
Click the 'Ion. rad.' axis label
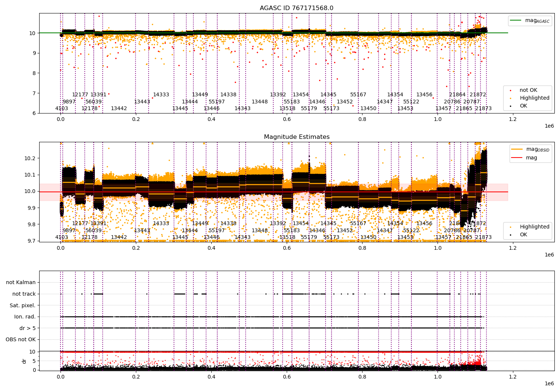pyautogui.click(x=25, y=317)
